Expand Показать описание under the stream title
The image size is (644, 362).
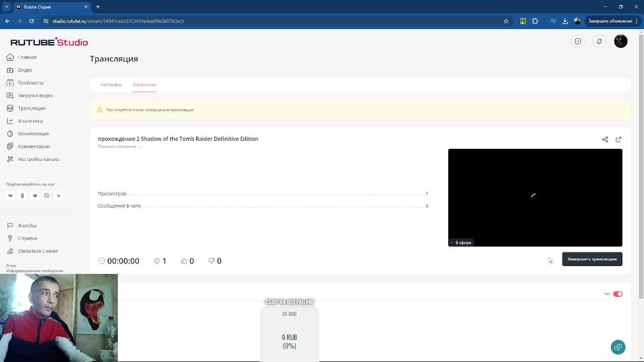(x=120, y=146)
